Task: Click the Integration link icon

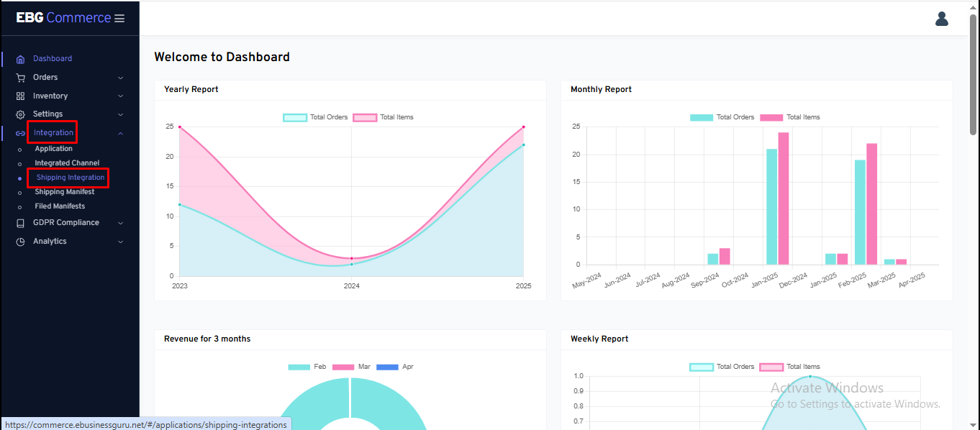Action: 20,133
